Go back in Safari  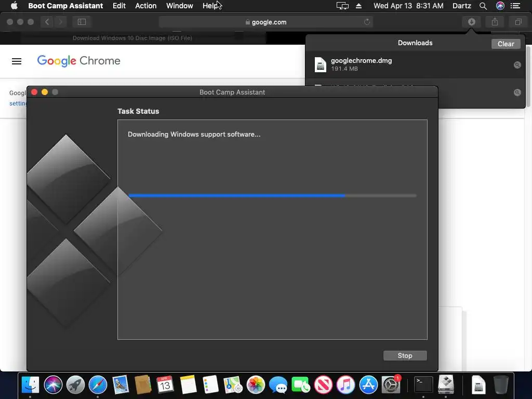47,22
